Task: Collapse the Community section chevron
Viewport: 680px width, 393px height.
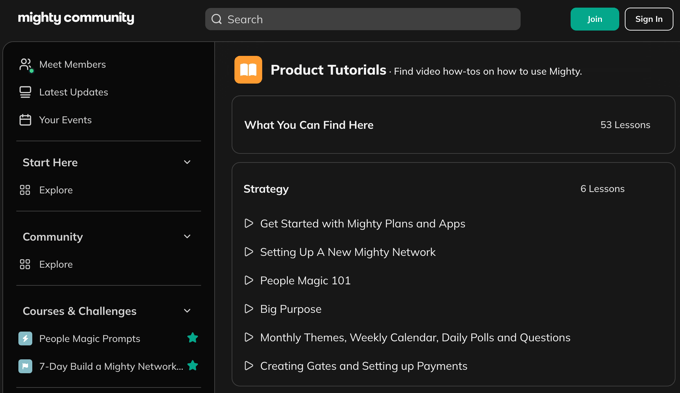Action: [x=187, y=236]
